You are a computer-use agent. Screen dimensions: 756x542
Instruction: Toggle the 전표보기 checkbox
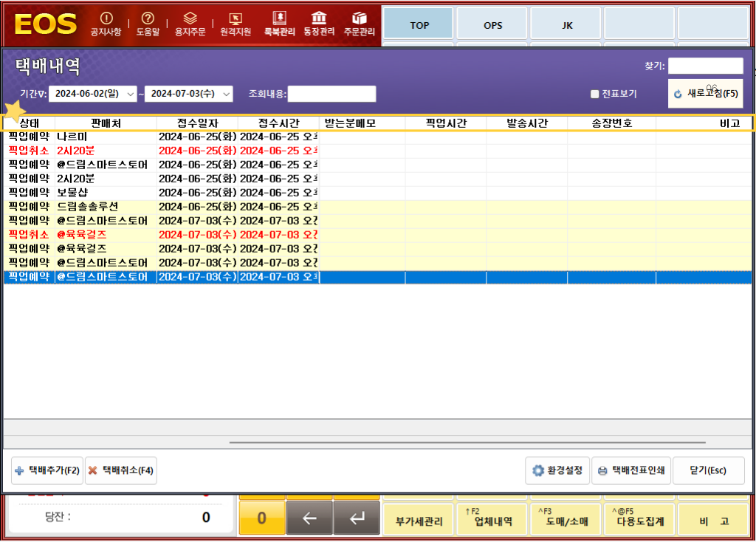tap(594, 94)
